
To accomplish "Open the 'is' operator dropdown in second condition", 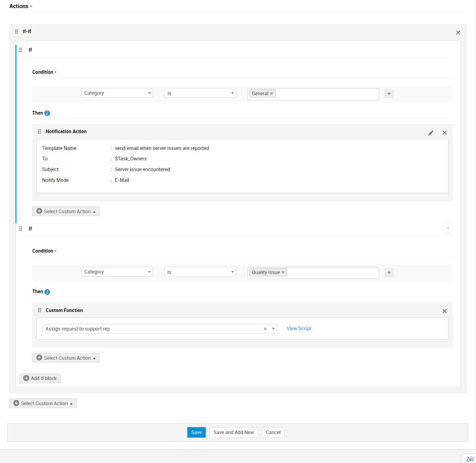I will pyautogui.click(x=200, y=272).
